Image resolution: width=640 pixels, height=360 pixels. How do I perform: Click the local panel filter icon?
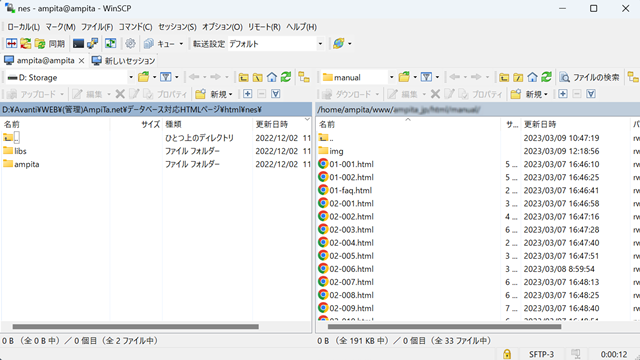[166, 77]
